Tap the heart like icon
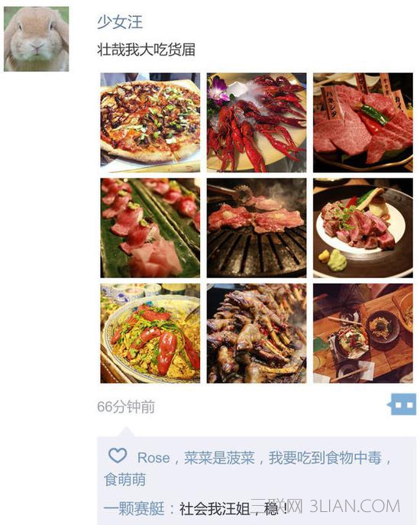The width and height of the screenshot is (420, 525). pyautogui.click(x=118, y=455)
